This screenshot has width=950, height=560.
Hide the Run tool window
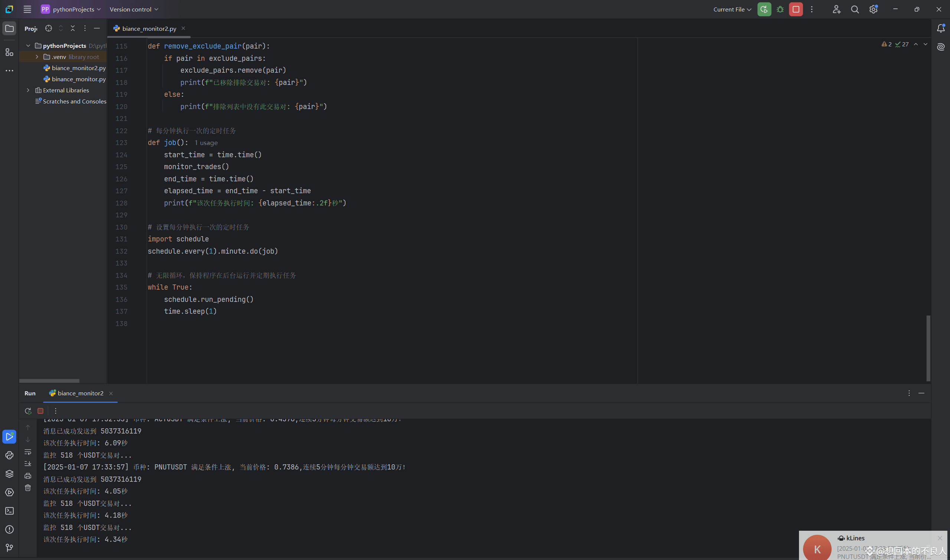click(921, 393)
